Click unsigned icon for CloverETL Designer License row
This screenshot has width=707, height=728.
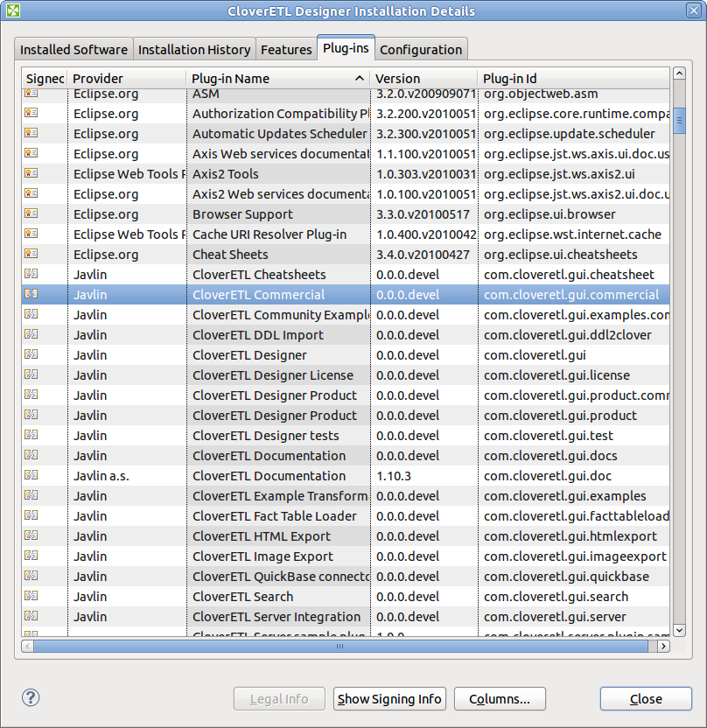click(x=31, y=374)
